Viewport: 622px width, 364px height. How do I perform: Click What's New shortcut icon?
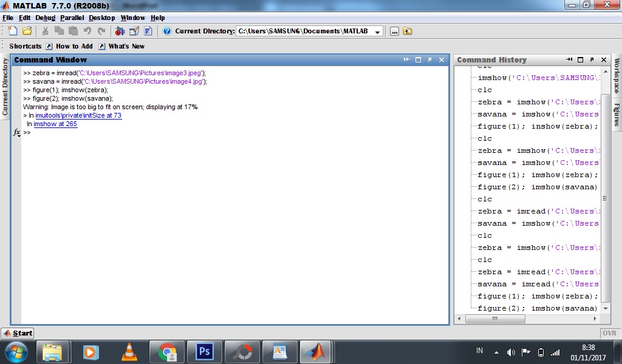pyautogui.click(x=101, y=46)
